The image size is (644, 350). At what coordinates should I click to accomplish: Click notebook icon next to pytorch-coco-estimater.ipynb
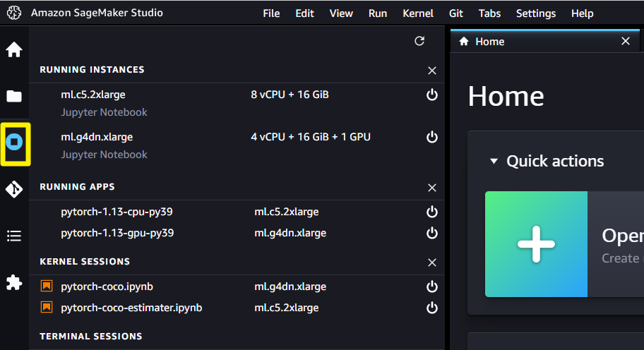tap(47, 308)
